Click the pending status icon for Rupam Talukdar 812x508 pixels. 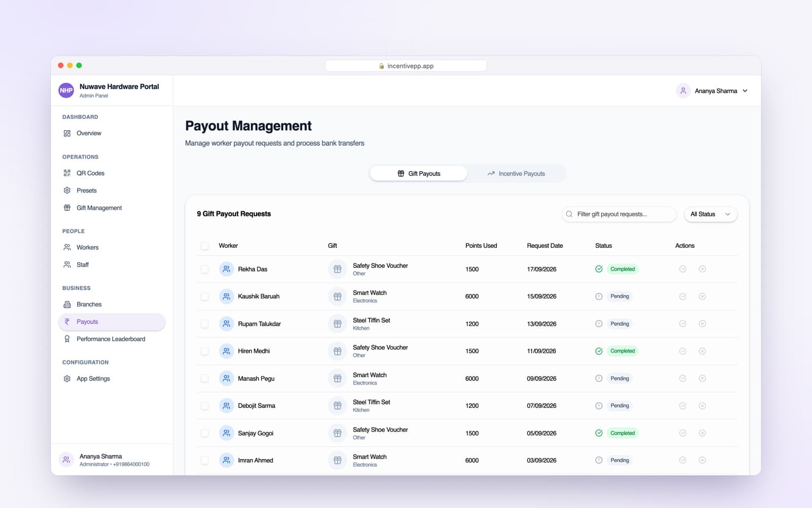click(599, 324)
